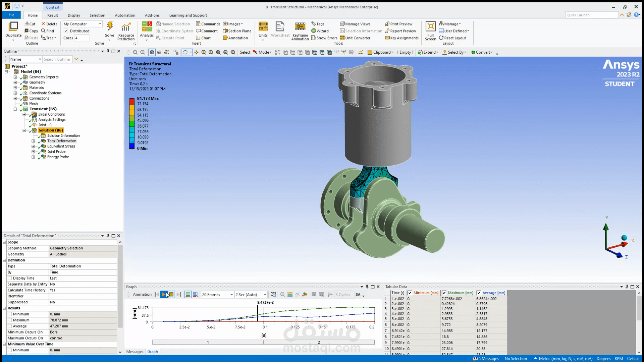The width and height of the screenshot is (644, 362).
Task: Expand the Materials tree node
Action: [x=15, y=88]
